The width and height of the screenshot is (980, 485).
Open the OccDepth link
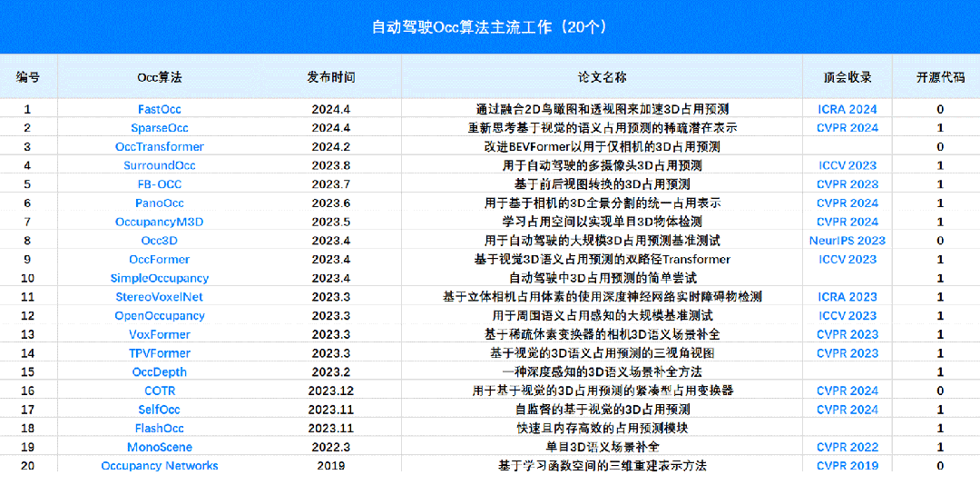point(160,372)
